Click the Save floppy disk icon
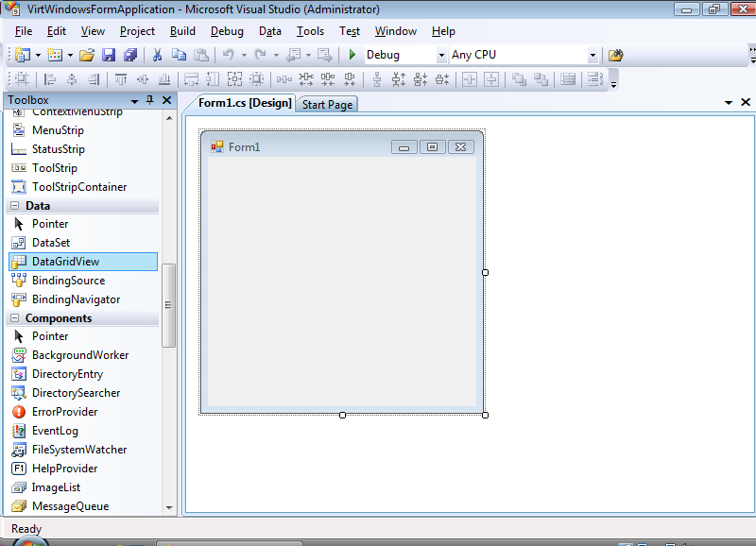Image resolution: width=756 pixels, height=546 pixels. (x=109, y=55)
